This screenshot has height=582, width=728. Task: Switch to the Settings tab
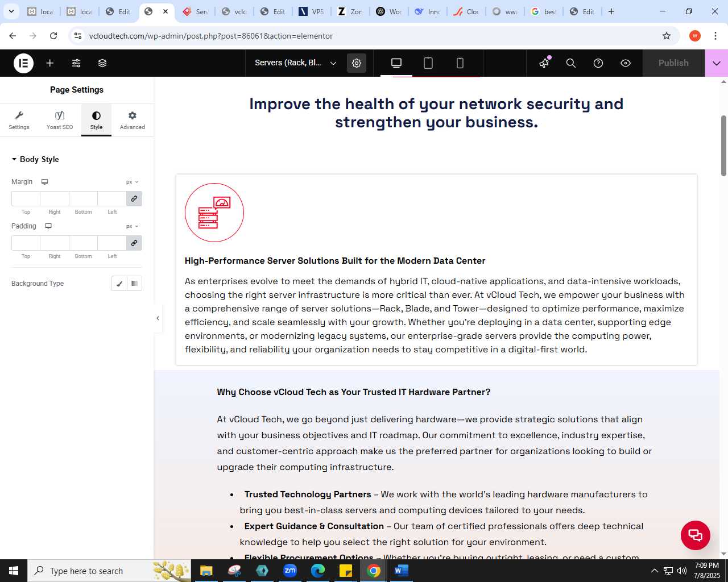tap(19, 120)
